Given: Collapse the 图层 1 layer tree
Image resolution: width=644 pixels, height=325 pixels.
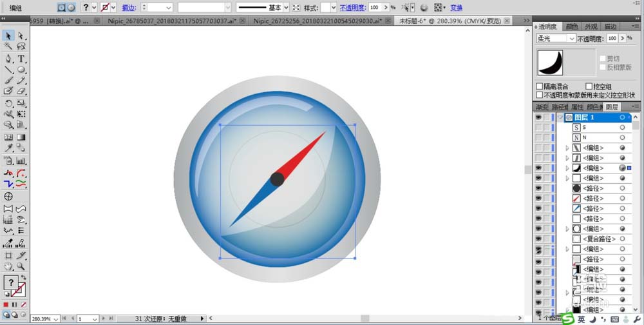Looking at the screenshot, I should pyautogui.click(x=560, y=117).
